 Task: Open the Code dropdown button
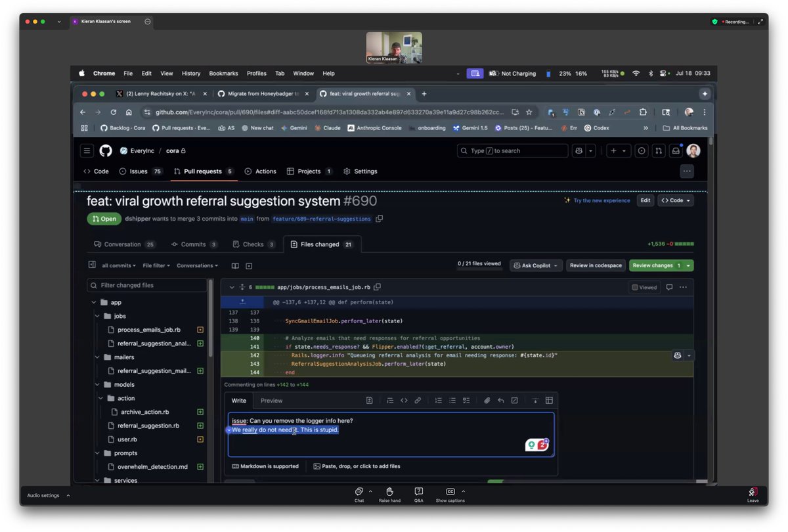676,200
